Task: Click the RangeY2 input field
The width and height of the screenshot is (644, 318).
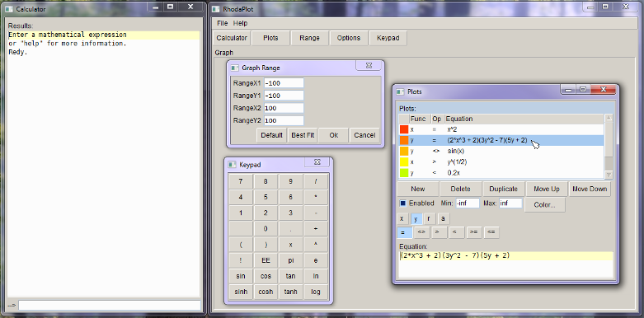Action: (284, 120)
